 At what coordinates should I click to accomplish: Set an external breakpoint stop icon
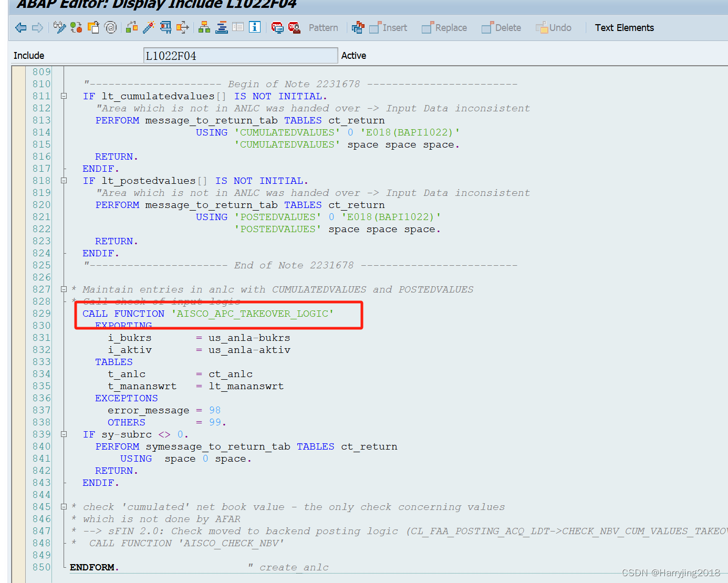pos(294,28)
